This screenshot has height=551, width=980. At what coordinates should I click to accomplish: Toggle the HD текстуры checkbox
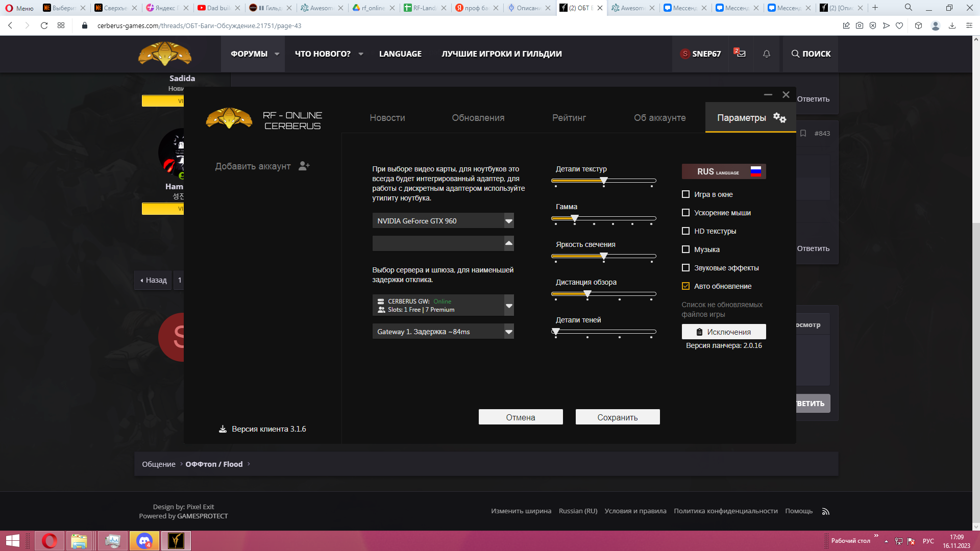click(x=685, y=231)
